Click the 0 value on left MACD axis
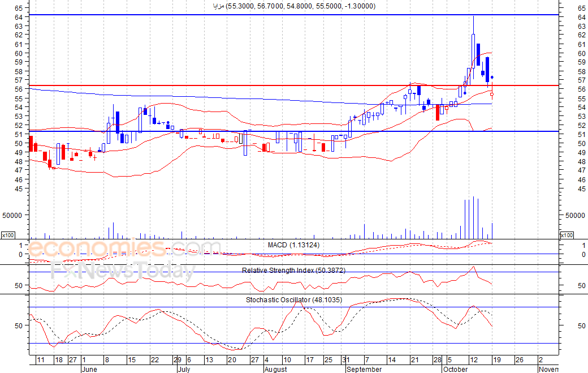Image resolution: width=588 pixels, height=373 pixels. pos(20,254)
